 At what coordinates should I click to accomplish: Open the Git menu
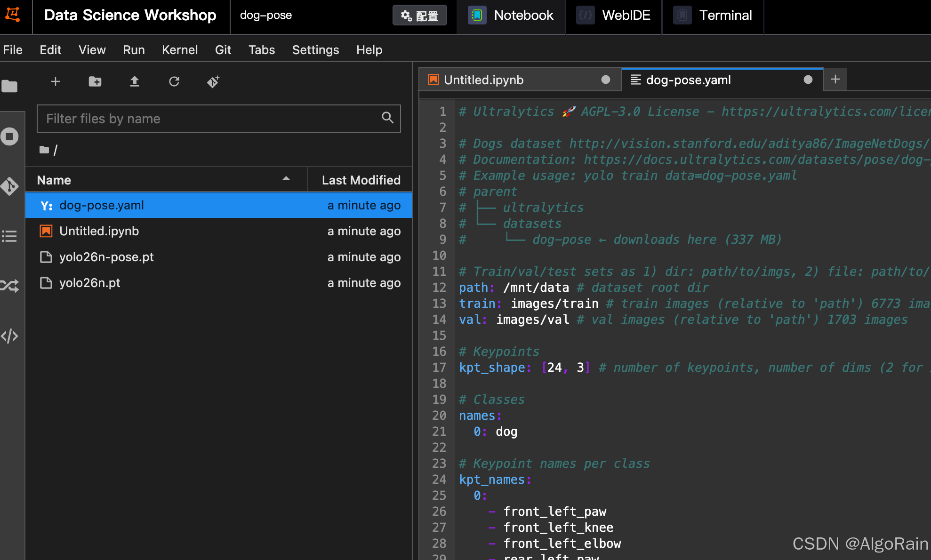pyautogui.click(x=223, y=50)
